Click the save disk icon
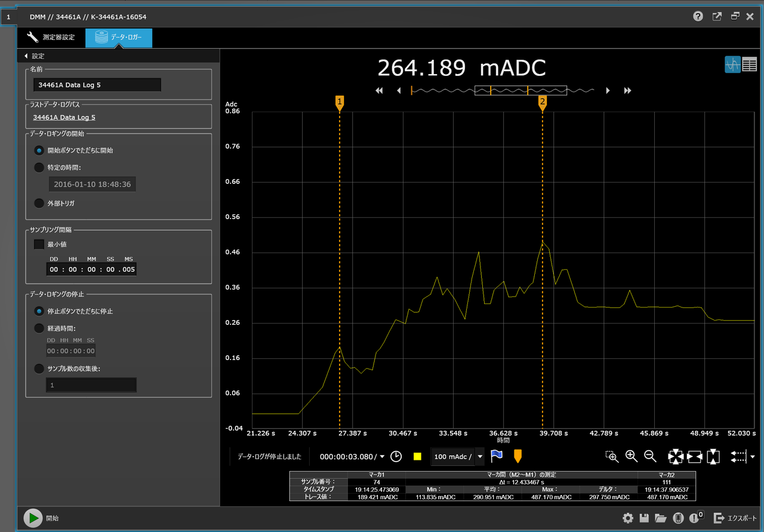The width and height of the screenshot is (764, 532). pyautogui.click(x=644, y=518)
